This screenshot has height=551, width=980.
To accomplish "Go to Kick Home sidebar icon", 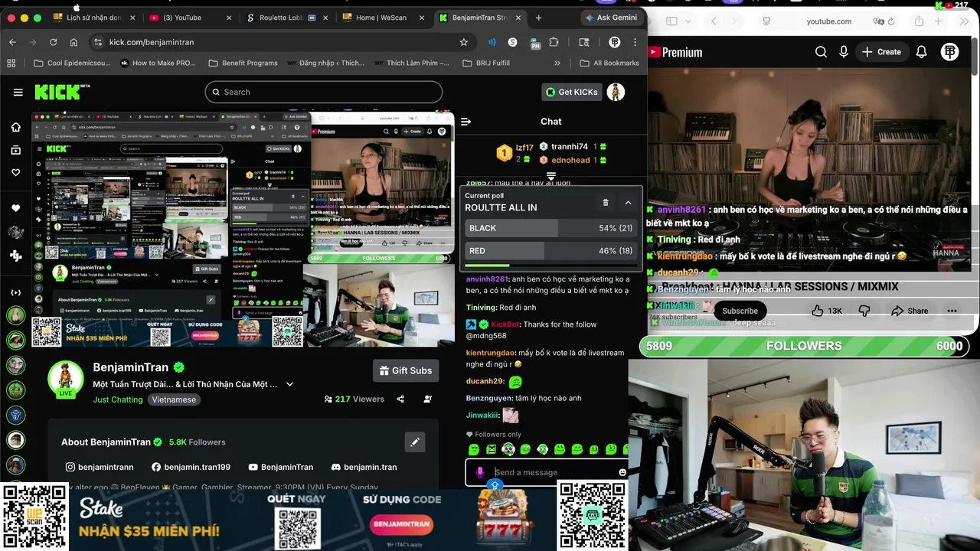I will click(x=15, y=127).
